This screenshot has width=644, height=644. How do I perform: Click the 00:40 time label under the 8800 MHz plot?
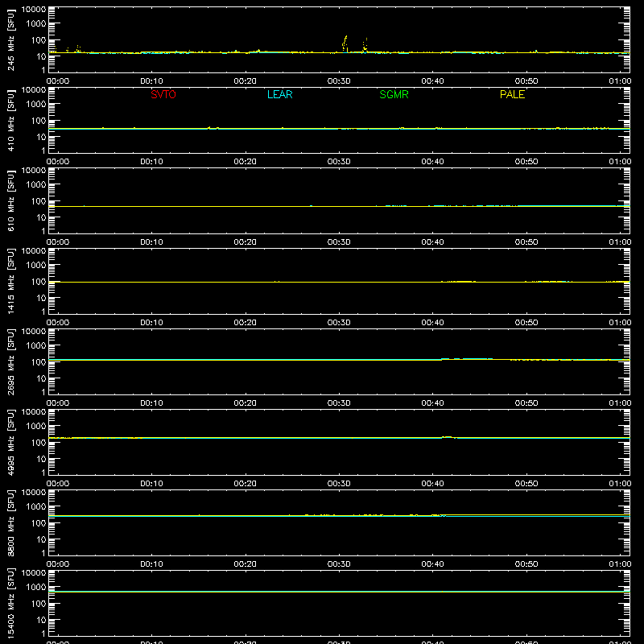point(432,564)
